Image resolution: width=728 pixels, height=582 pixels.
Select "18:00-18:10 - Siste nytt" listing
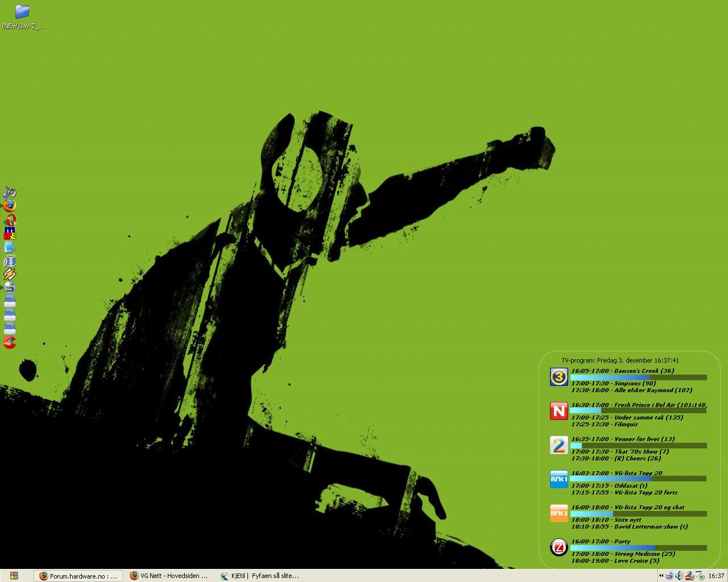coord(606,520)
